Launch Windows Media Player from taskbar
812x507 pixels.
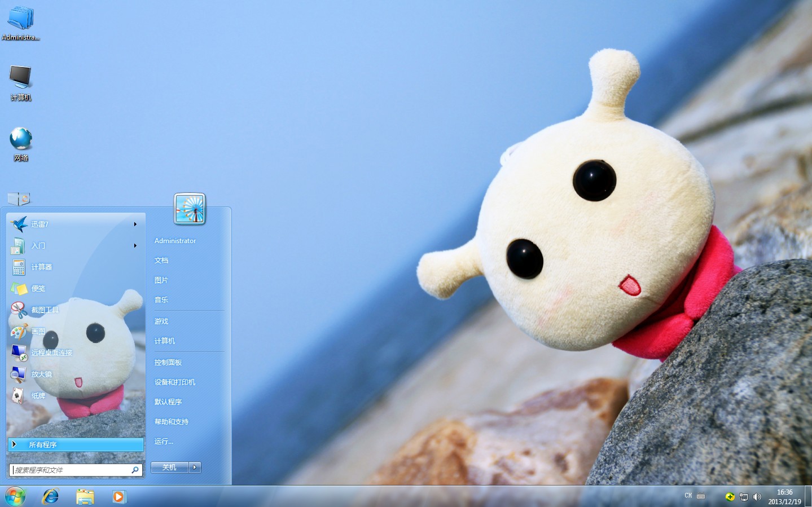[x=119, y=496]
